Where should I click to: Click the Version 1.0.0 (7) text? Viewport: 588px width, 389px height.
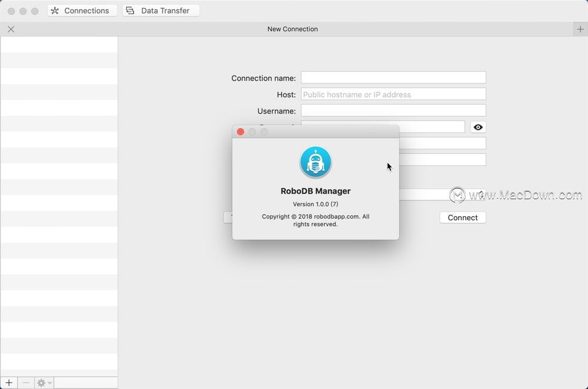pyautogui.click(x=315, y=204)
